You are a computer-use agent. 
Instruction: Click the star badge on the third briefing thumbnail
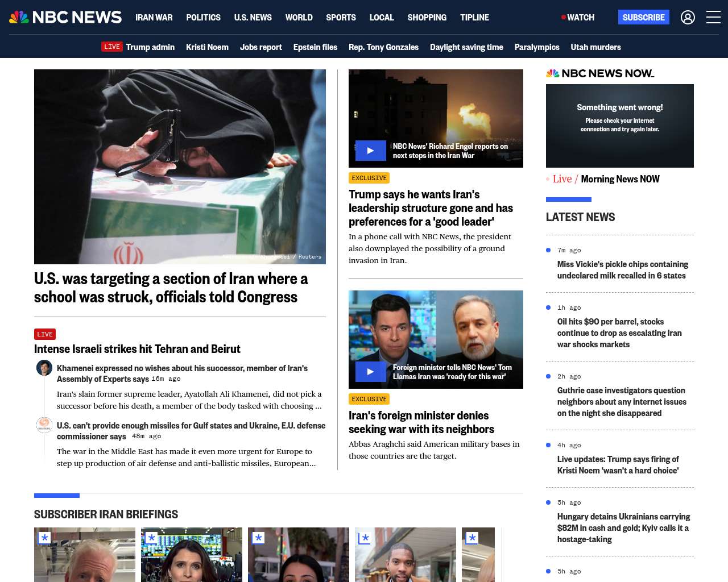[258, 538]
